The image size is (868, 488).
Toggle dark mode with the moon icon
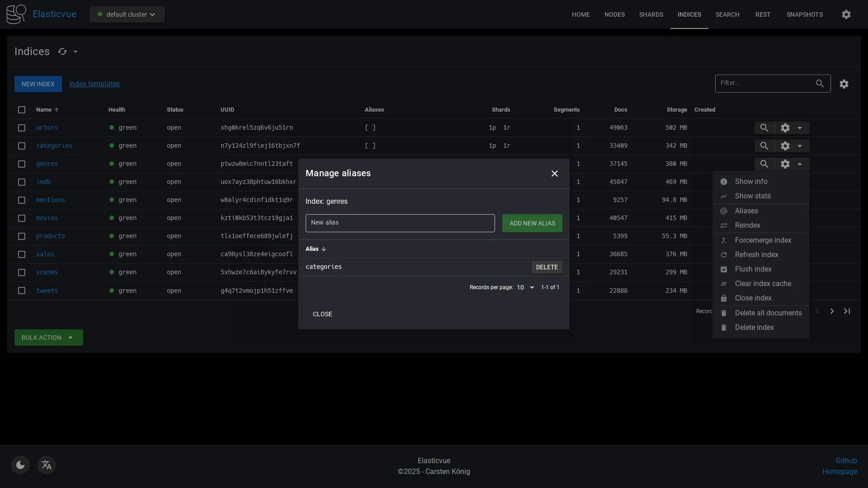20,465
